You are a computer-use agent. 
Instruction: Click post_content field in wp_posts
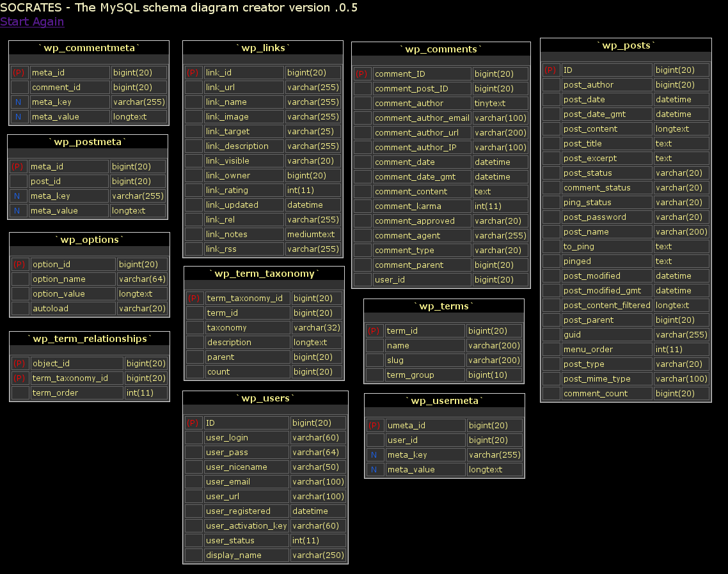coord(607,129)
